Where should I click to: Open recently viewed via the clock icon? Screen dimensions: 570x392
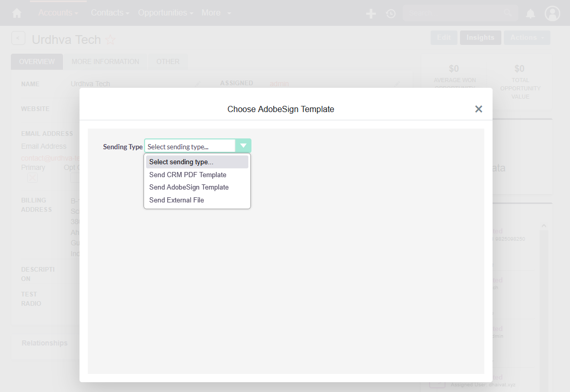pos(391,13)
